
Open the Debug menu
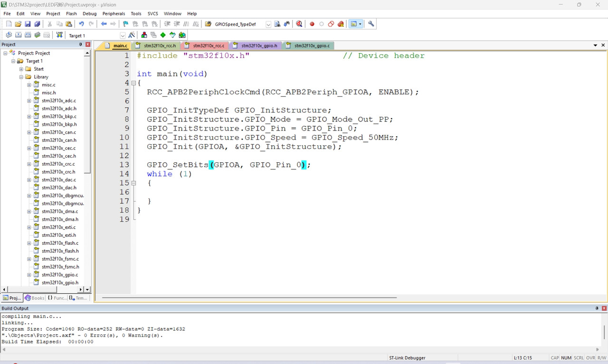point(89,14)
